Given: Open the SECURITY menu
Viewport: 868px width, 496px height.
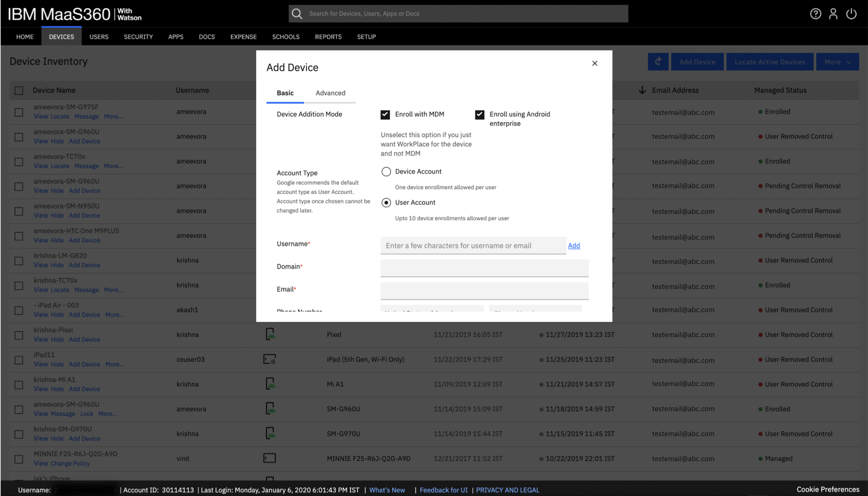Looking at the screenshot, I should click(x=138, y=37).
